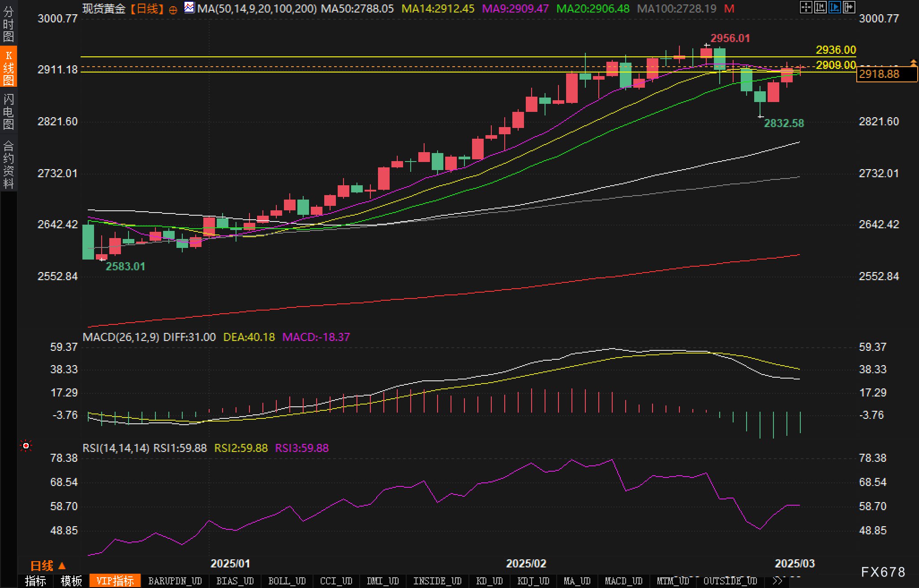Image resolution: width=919 pixels, height=588 pixels.
Task: Click the crosshair cursor icon
Action: click(806, 7)
